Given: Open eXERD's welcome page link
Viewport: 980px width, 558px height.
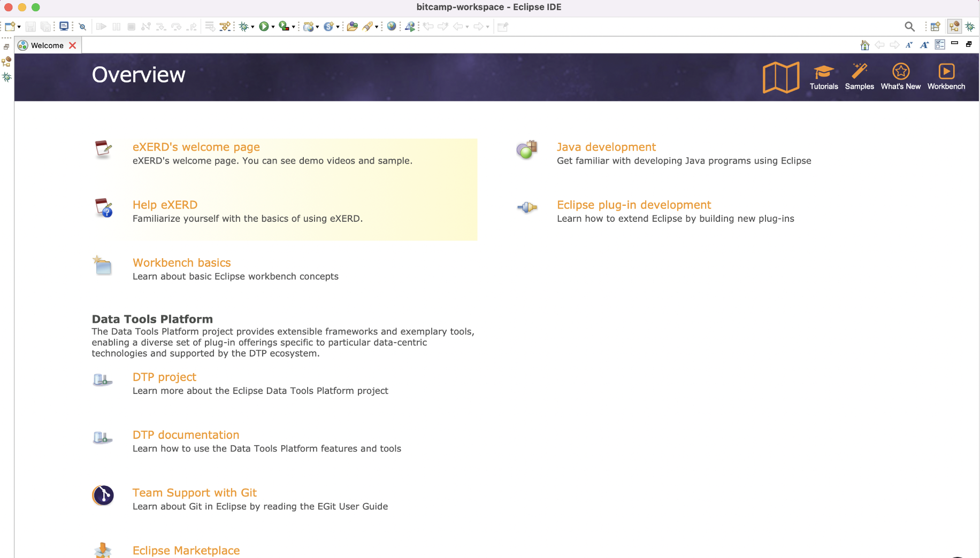Looking at the screenshot, I should [196, 147].
